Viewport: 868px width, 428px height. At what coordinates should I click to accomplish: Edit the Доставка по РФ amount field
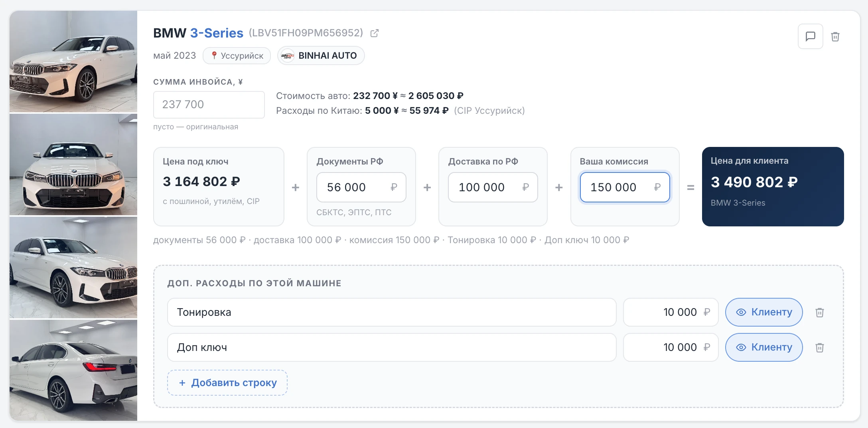point(493,187)
